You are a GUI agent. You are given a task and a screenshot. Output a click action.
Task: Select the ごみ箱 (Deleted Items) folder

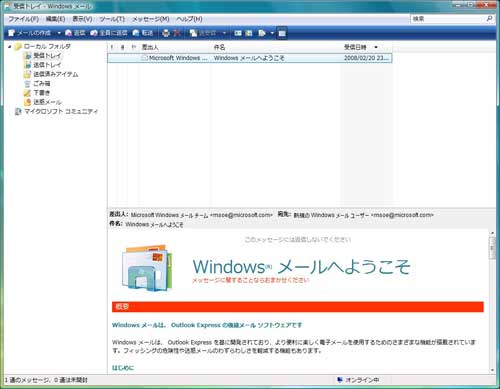pyautogui.click(x=41, y=83)
